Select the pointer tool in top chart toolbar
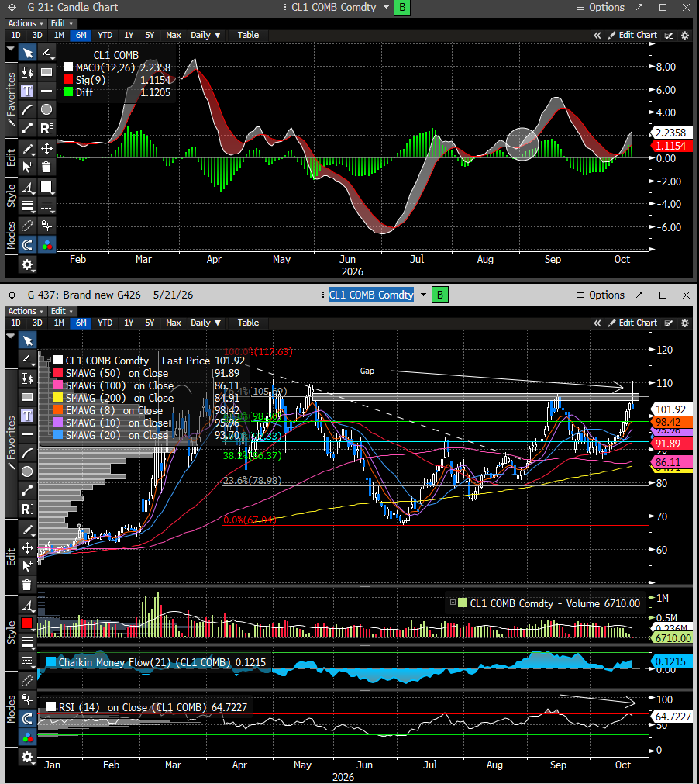Viewport: 699px width, 784px height. [27, 53]
